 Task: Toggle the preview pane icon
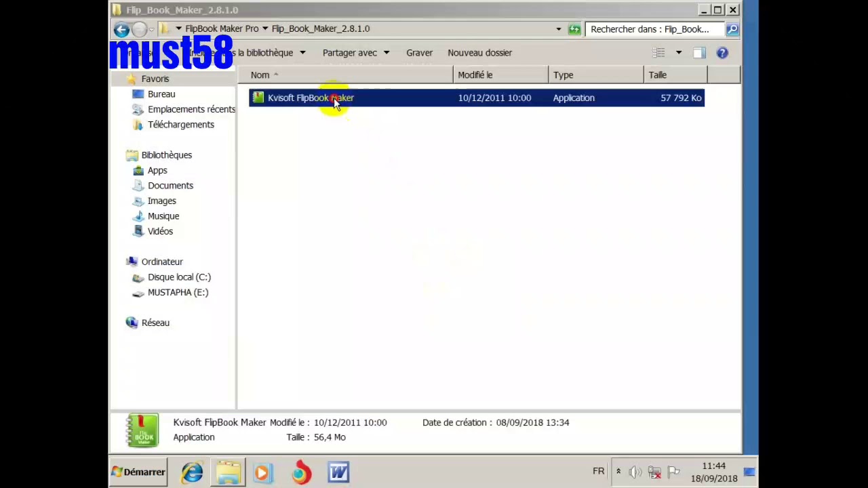point(699,53)
